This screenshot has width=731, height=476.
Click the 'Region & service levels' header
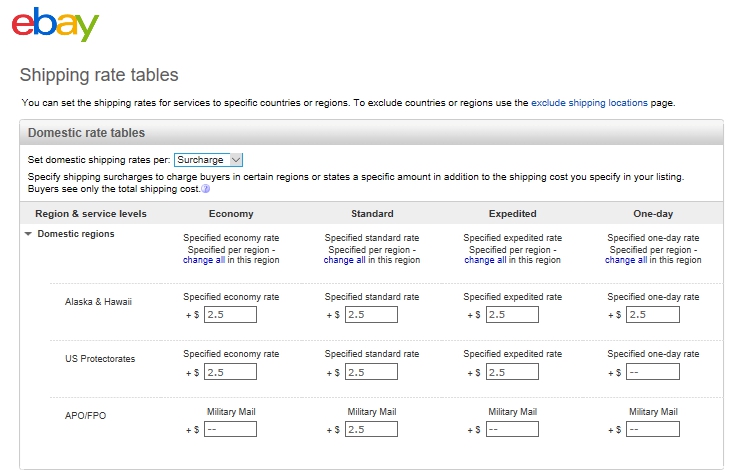(91, 214)
